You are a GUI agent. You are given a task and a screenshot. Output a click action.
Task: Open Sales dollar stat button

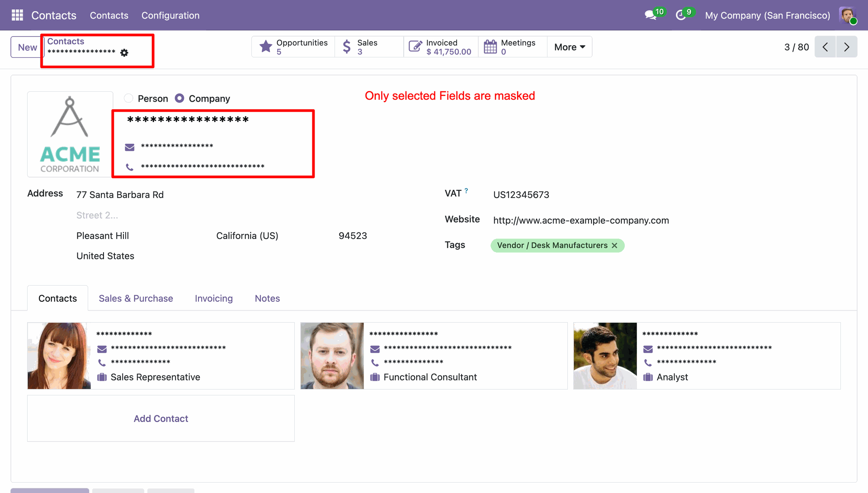pyautogui.click(x=369, y=47)
